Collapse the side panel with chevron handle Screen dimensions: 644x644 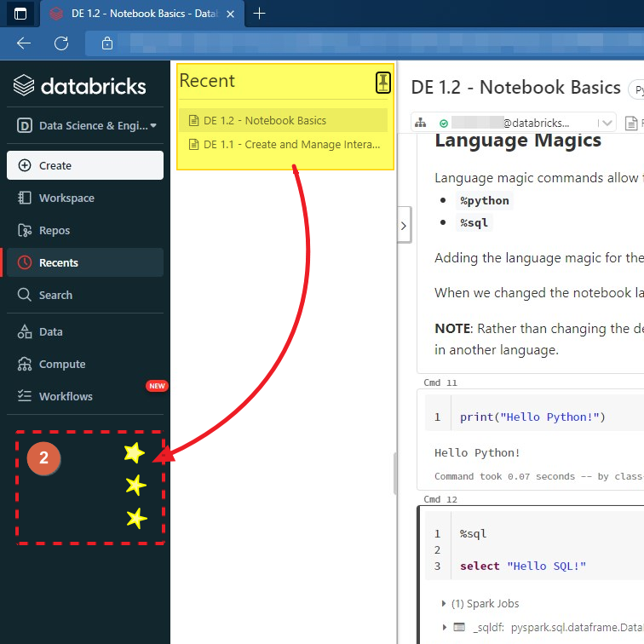point(404,227)
